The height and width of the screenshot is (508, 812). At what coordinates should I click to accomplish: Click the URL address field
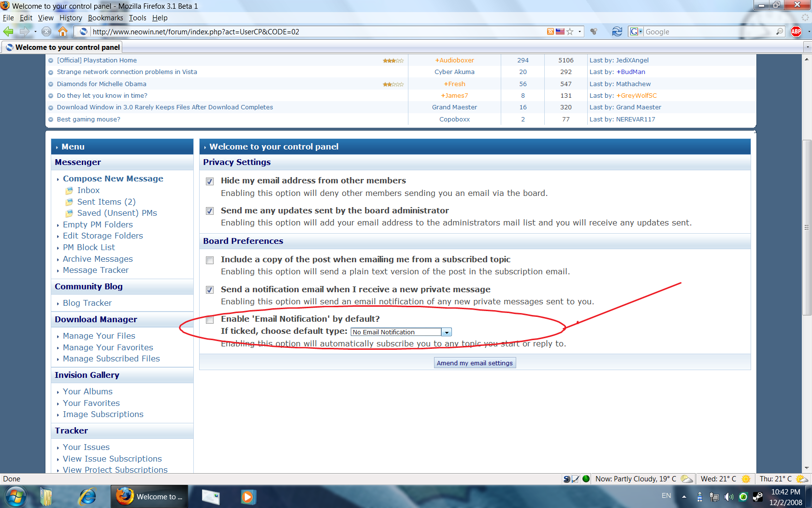(317, 31)
